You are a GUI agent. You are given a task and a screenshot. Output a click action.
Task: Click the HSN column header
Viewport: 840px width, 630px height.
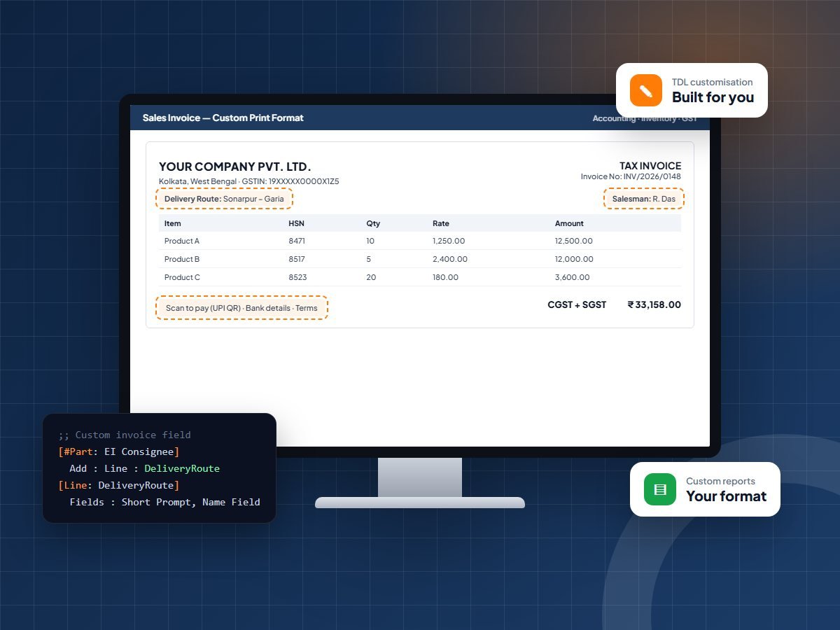coord(296,223)
